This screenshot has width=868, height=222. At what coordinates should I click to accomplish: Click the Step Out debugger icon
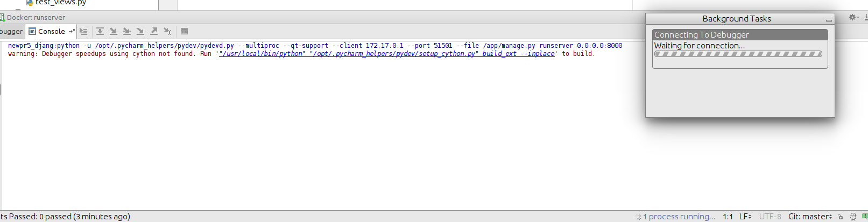tap(154, 31)
